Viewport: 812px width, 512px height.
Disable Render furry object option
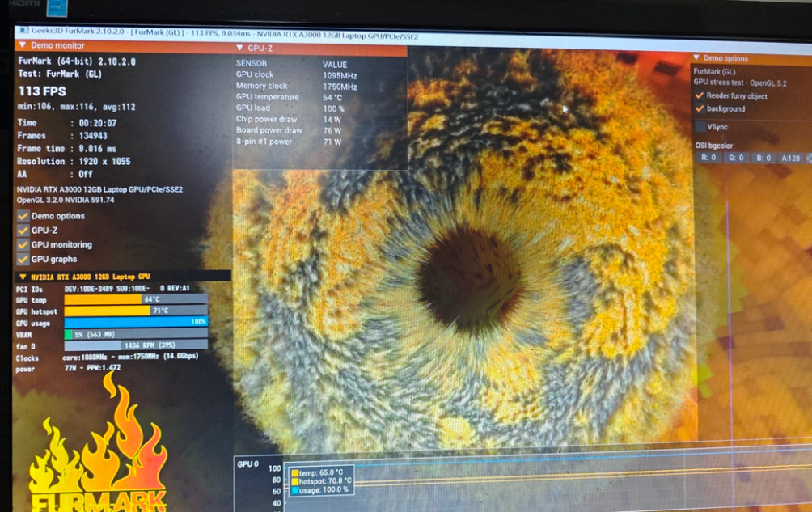click(700, 95)
